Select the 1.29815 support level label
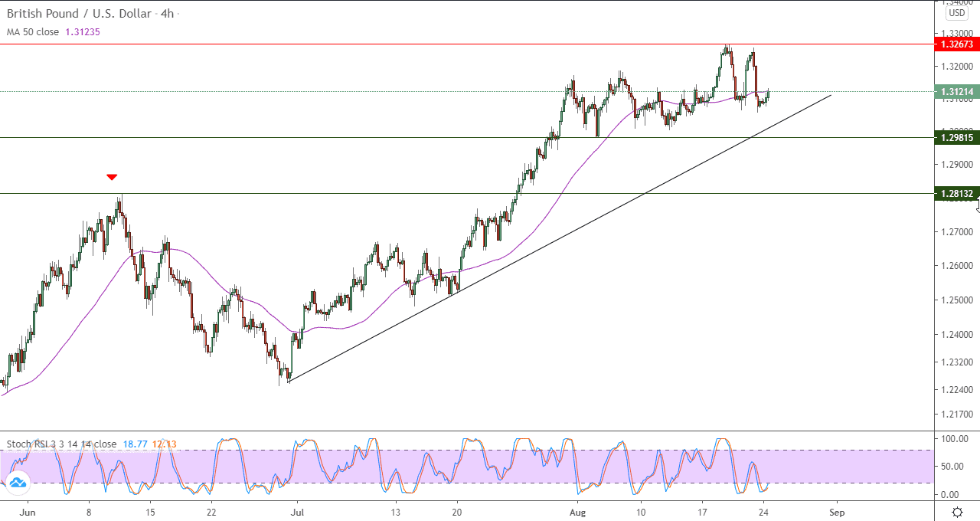 (x=957, y=137)
